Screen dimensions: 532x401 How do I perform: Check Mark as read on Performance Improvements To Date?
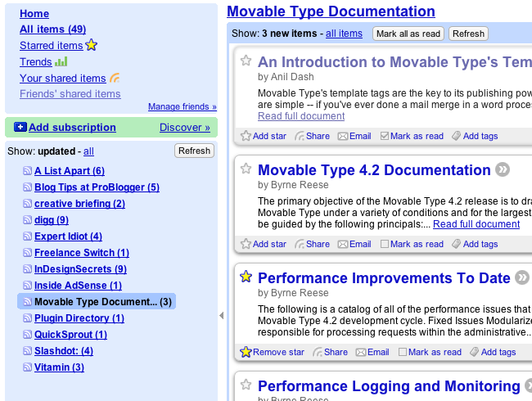(403, 352)
